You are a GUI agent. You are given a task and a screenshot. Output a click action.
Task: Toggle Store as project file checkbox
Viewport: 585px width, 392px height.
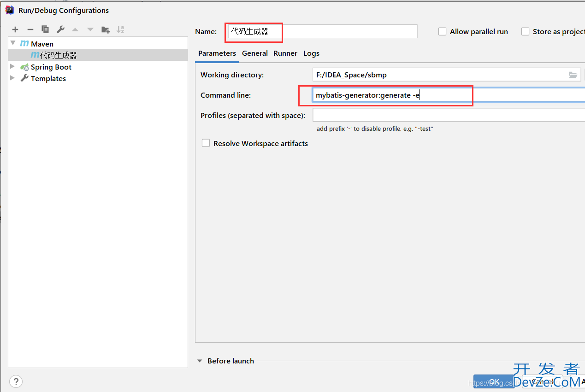click(525, 31)
